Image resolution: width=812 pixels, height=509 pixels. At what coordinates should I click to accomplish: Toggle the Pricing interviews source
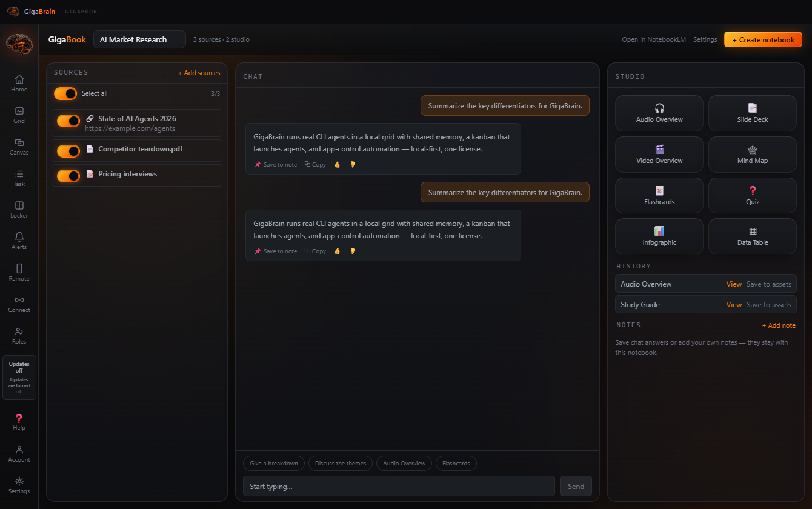click(68, 176)
